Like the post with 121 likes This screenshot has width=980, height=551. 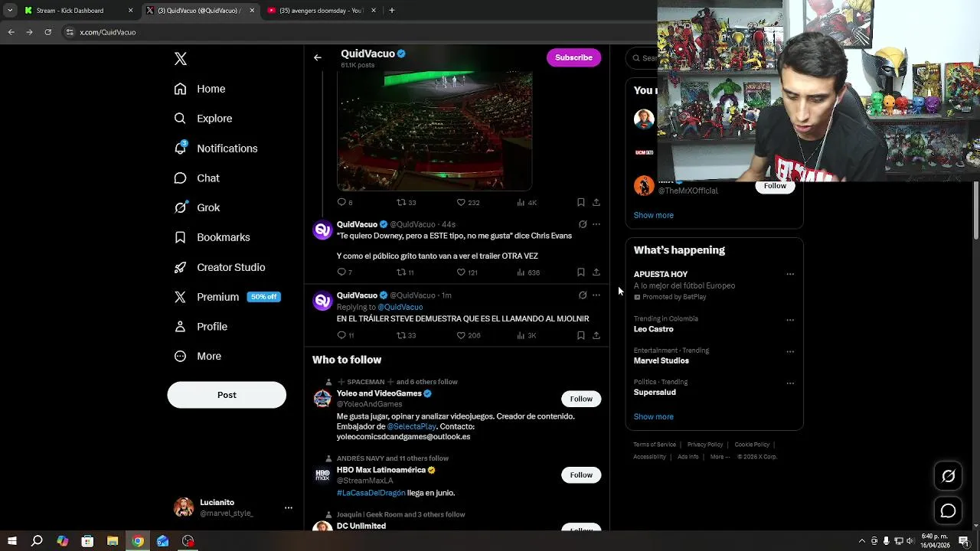click(467, 272)
